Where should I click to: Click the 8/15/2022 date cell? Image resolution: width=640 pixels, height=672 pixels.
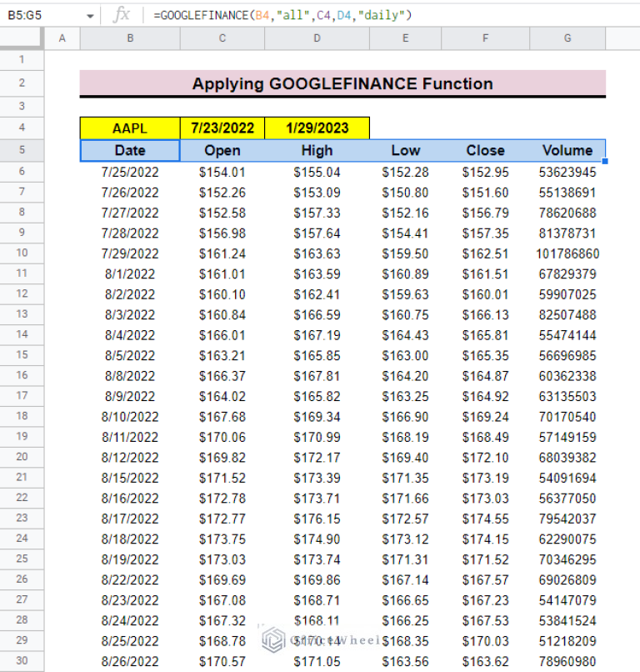130,478
